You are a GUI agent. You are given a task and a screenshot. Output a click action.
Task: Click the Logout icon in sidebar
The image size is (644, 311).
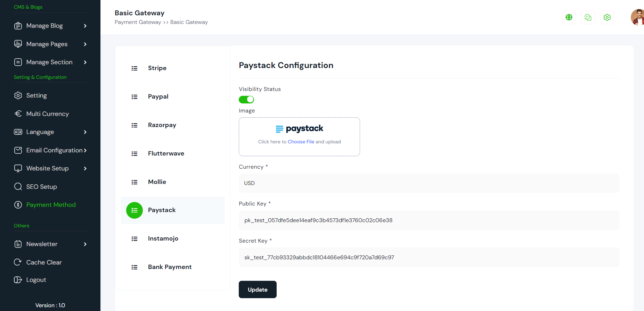pyautogui.click(x=18, y=280)
